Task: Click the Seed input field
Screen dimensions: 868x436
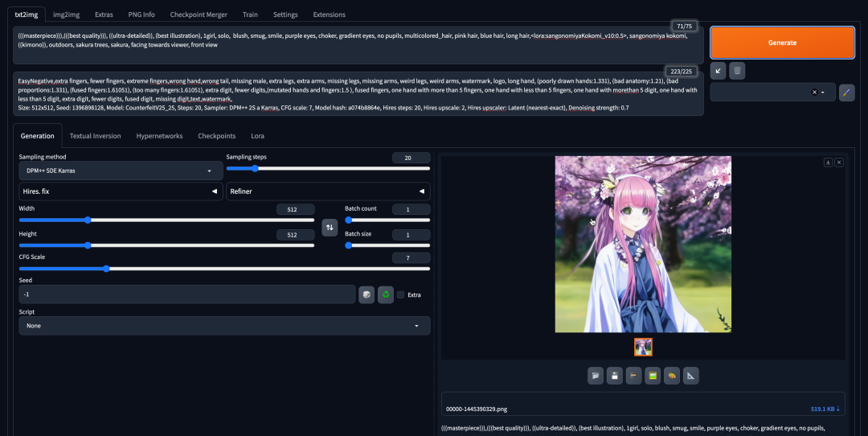Action: click(x=187, y=294)
